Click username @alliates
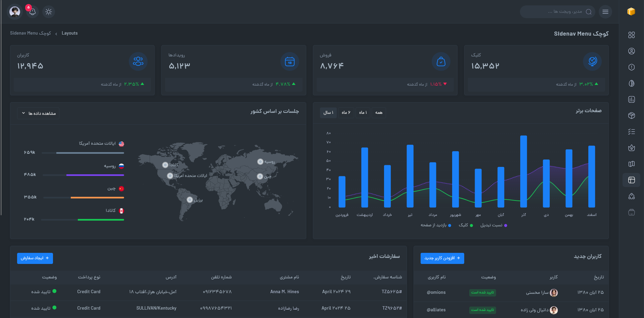 (x=436, y=310)
